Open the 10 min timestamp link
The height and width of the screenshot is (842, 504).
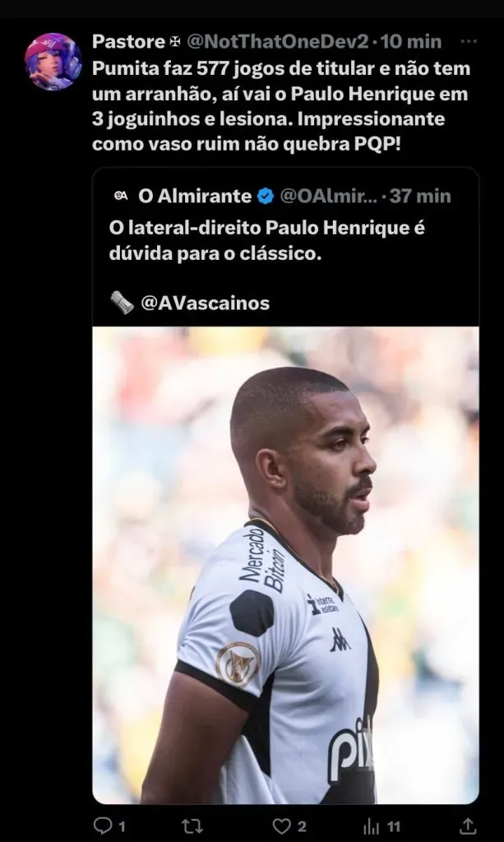411,41
